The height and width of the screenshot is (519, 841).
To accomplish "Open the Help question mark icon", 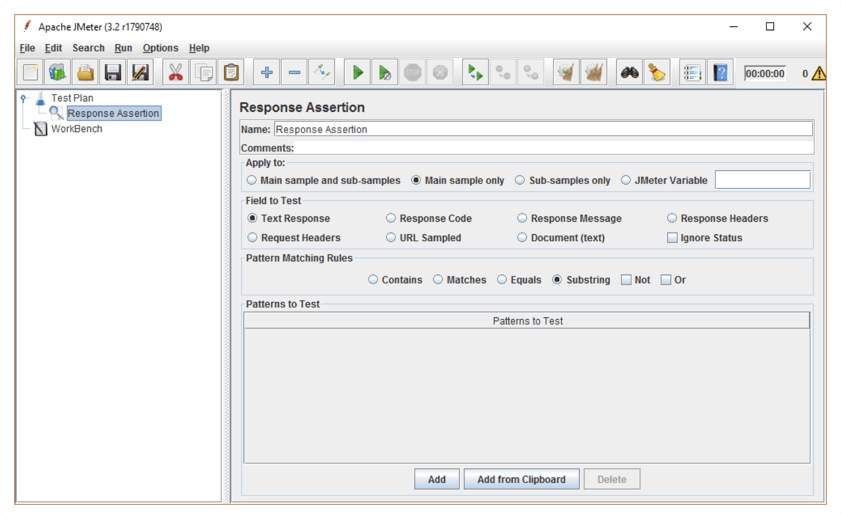I will coord(720,72).
